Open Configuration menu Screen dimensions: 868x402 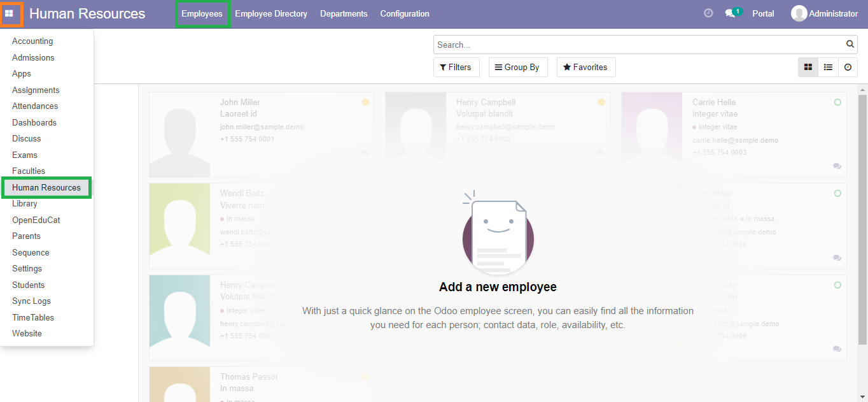pos(405,14)
